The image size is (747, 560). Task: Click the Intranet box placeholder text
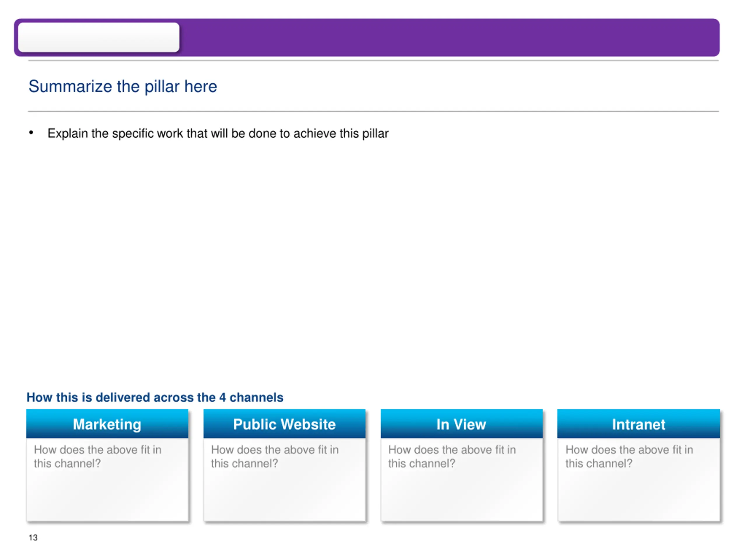click(x=629, y=456)
